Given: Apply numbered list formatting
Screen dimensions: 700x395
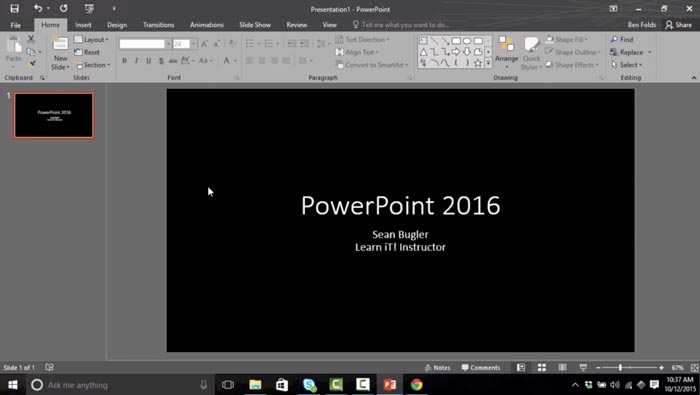Looking at the screenshot, I should (268, 44).
